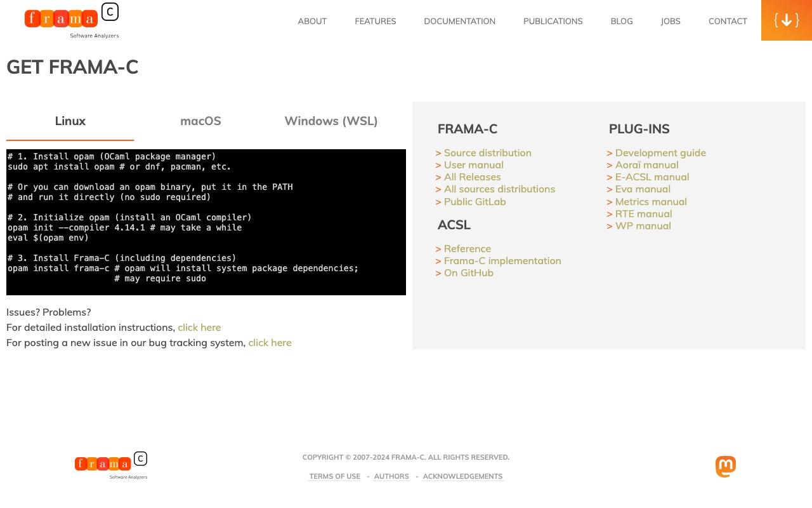
Task: Switch to the Linux tab
Action: 70,121
